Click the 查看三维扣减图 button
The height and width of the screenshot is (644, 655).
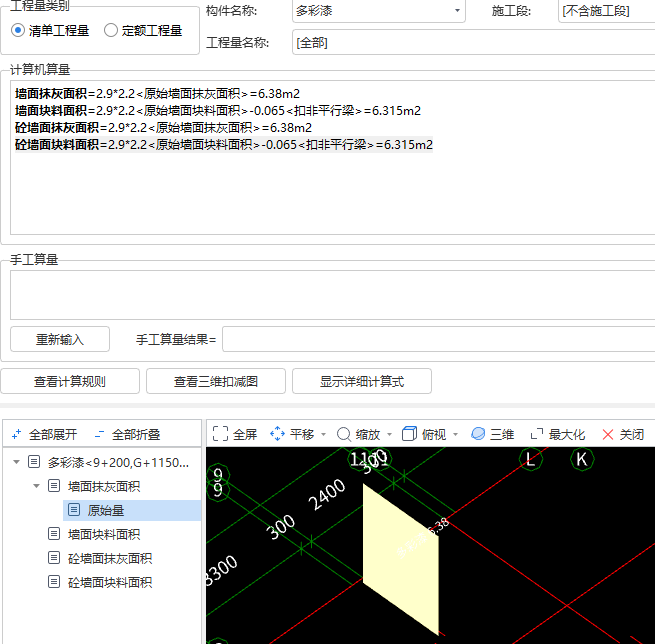point(216,381)
